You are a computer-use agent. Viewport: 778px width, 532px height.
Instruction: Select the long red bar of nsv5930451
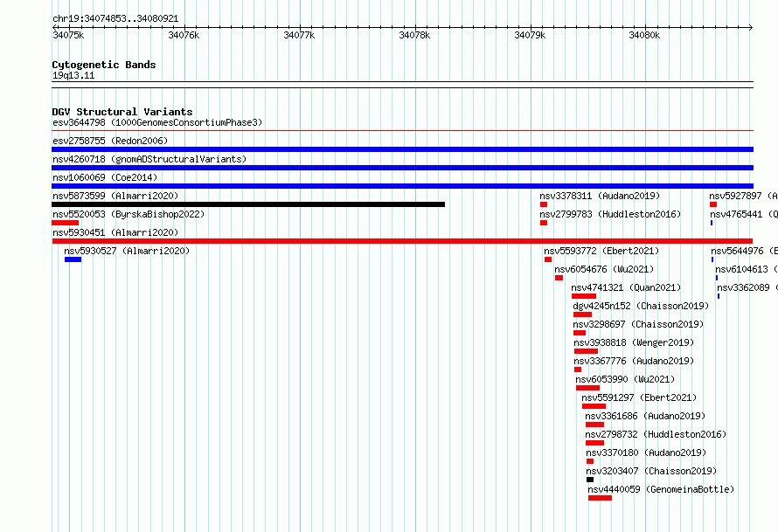coord(402,241)
